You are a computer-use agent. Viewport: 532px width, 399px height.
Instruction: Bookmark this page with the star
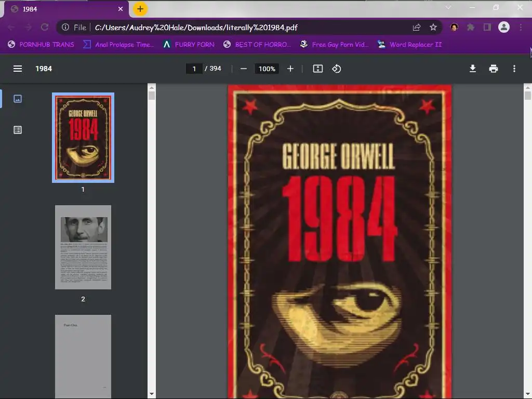[433, 28]
